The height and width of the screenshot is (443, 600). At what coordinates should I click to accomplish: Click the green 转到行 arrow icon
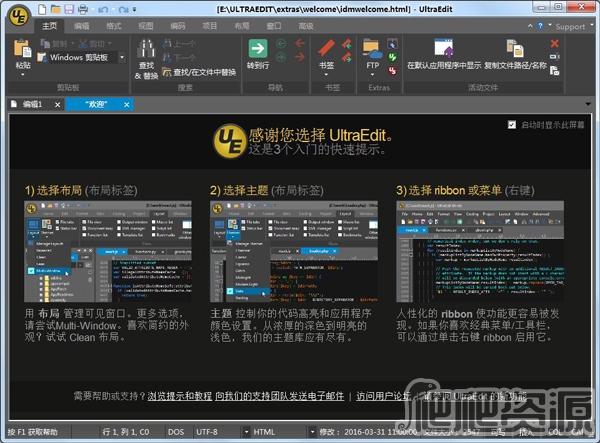[x=258, y=49]
